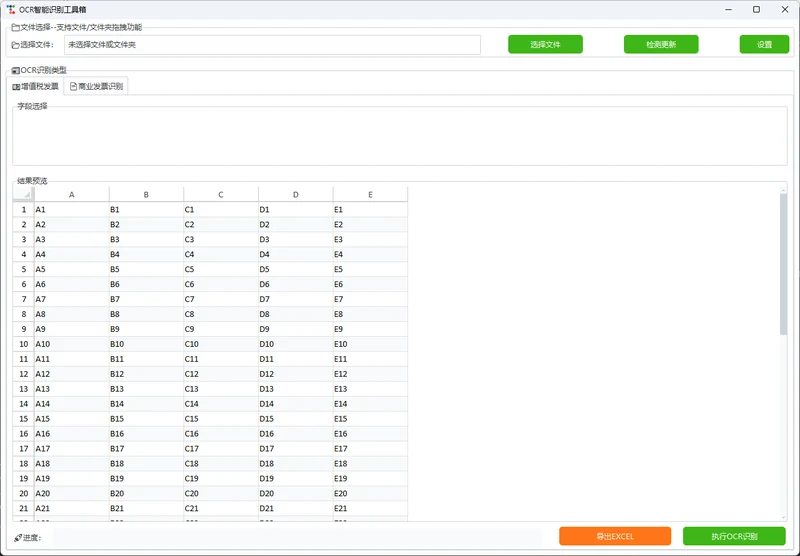
Task: Select column header A
Action: (x=71, y=194)
